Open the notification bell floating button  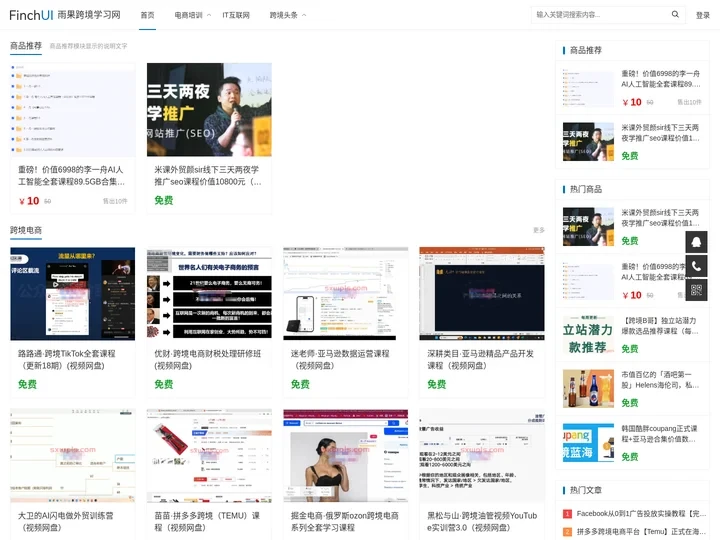coord(696,242)
